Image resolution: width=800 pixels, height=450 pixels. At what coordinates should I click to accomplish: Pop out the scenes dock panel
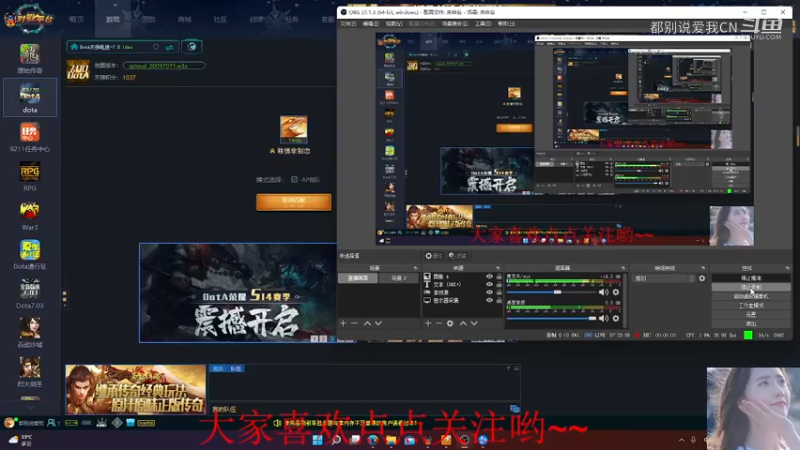[x=415, y=268]
